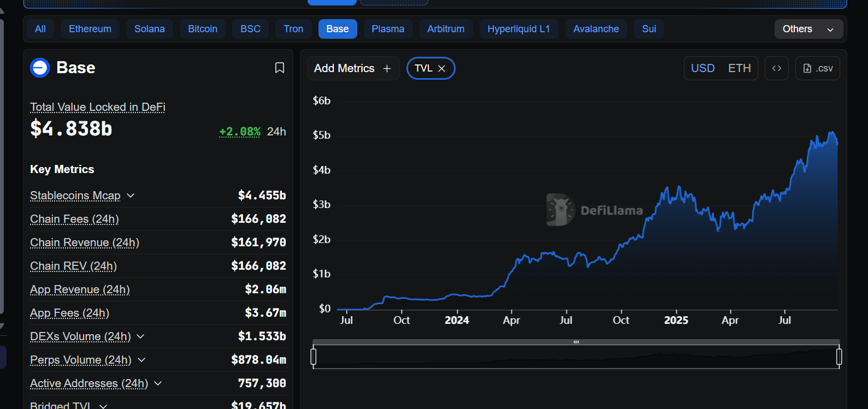Expand Active Addresses (24h) breakdown
868x409 pixels.
[158, 383]
